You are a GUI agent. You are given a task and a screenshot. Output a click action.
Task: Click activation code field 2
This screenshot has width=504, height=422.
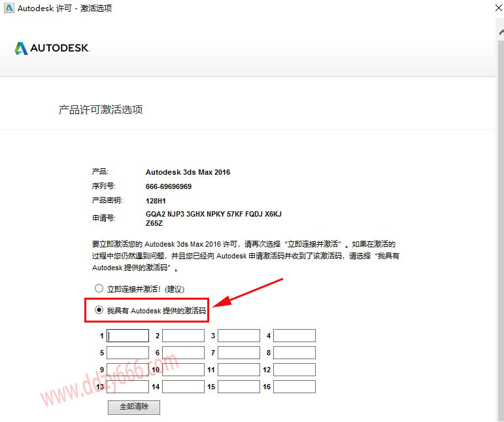pos(183,336)
